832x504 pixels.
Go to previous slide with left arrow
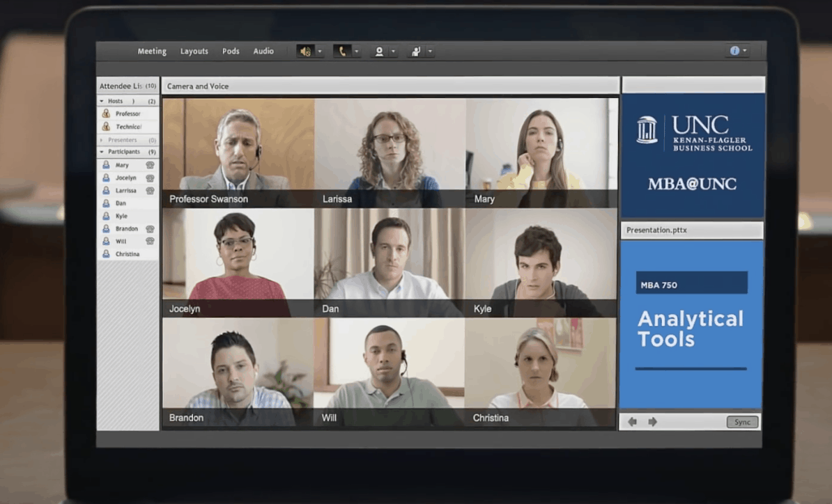(632, 422)
